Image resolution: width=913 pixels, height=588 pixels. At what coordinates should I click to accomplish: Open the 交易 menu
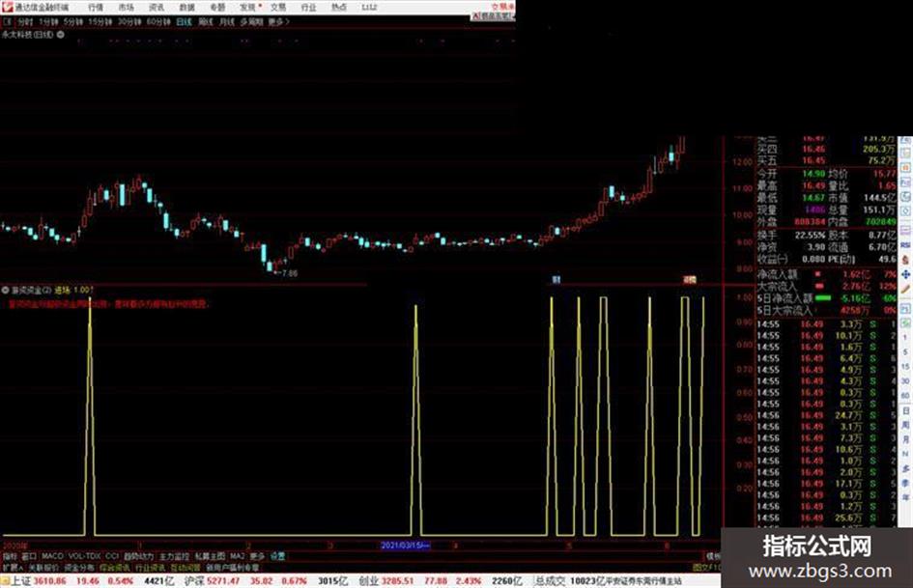click(x=278, y=7)
